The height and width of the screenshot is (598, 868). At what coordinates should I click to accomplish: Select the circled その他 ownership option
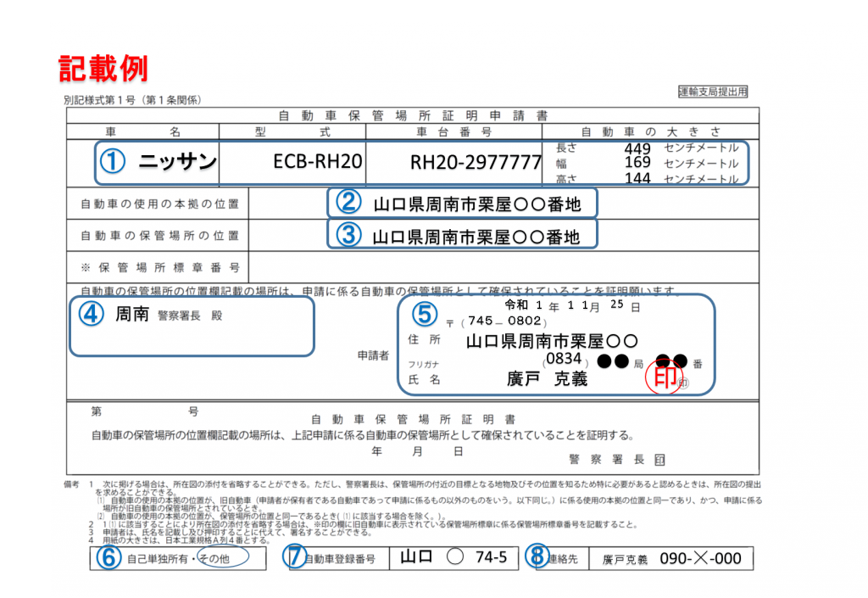[x=217, y=558]
